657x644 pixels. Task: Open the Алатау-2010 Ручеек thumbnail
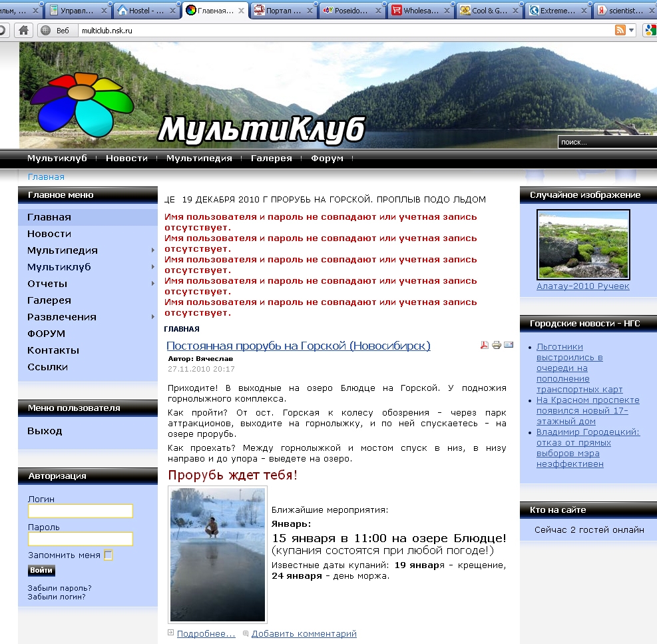click(583, 244)
